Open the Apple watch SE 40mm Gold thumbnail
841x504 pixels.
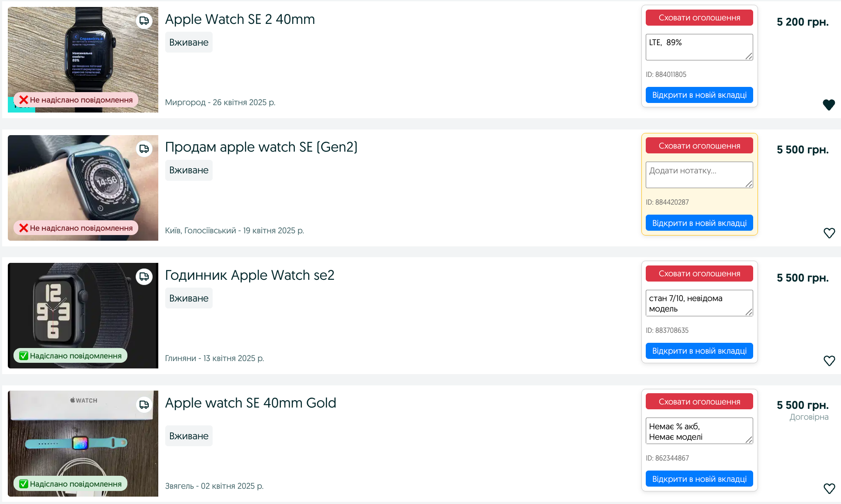83,443
